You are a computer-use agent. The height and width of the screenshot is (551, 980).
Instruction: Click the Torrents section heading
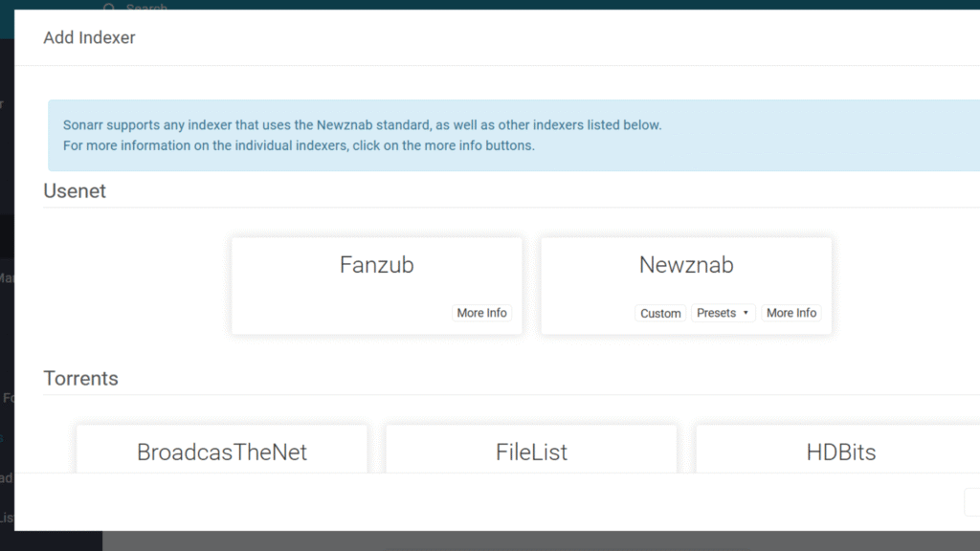point(81,379)
